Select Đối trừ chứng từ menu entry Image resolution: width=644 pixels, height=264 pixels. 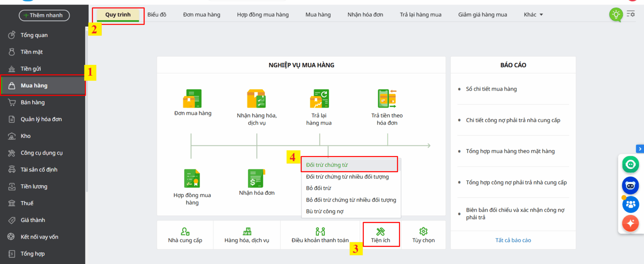pyautogui.click(x=327, y=165)
